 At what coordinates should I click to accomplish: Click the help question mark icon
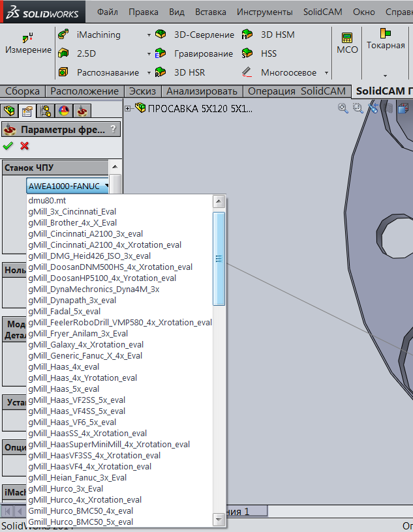(114, 129)
